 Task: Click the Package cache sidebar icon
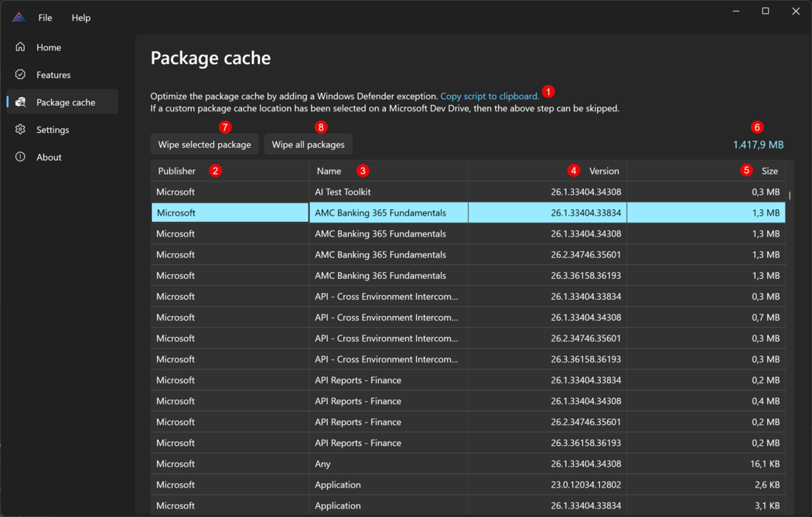point(21,102)
